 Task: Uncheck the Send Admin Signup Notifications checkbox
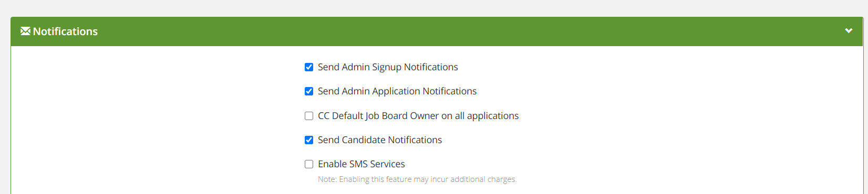click(309, 67)
